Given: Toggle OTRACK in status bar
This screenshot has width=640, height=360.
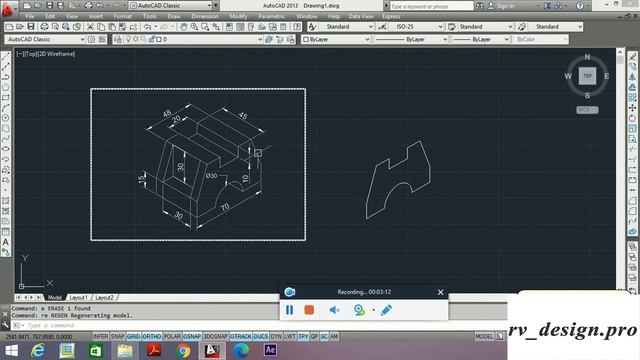Looking at the screenshot, I should (x=241, y=336).
